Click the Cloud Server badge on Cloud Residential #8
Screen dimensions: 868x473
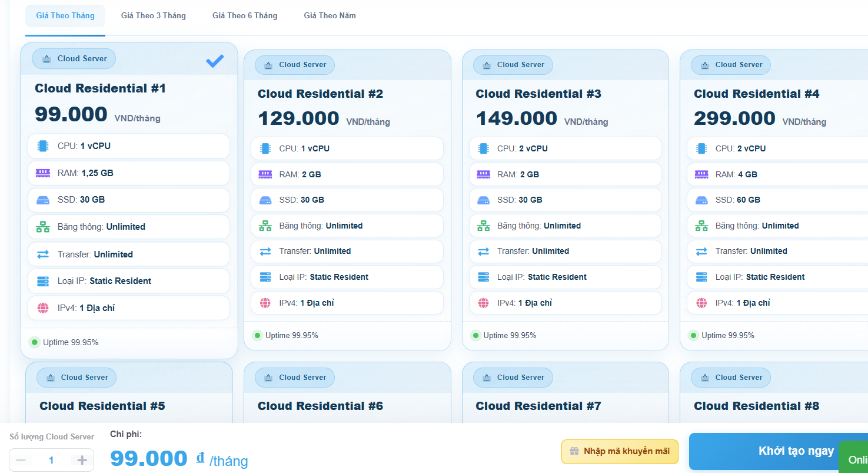(730, 378)
